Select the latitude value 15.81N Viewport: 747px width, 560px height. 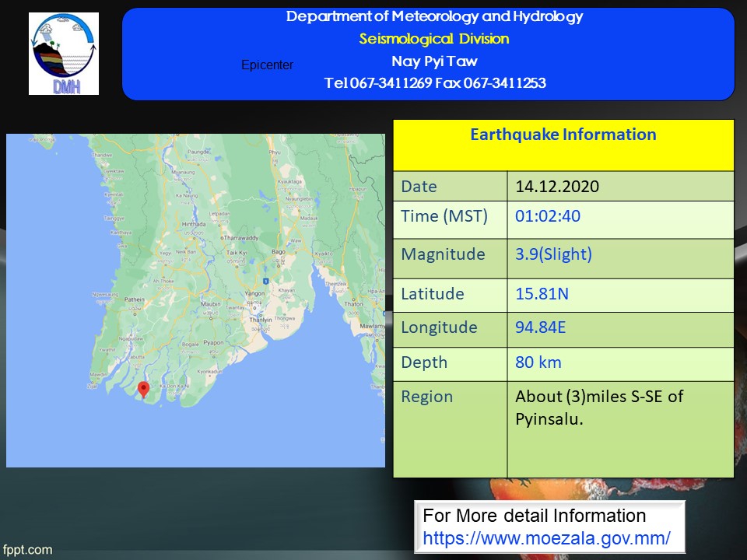(x=541, y=294)
